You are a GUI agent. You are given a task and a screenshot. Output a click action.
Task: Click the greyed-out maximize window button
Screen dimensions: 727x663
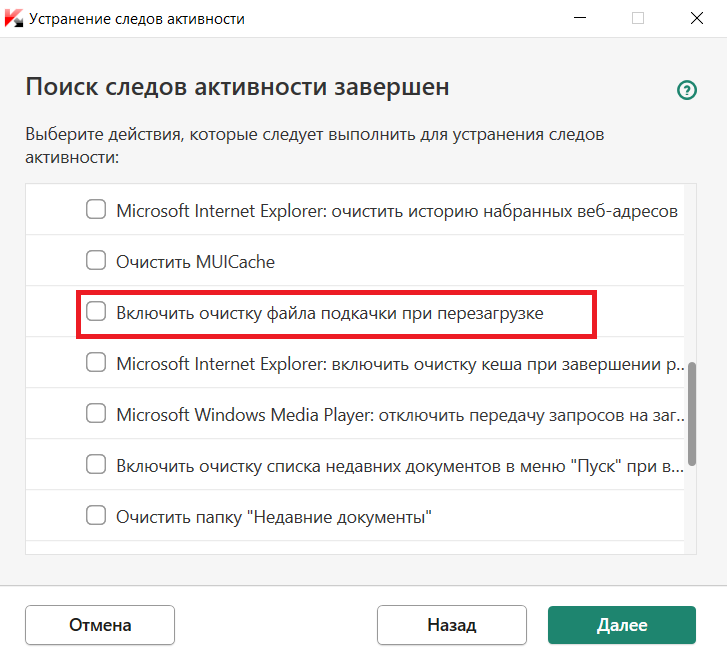tap(638, 18)
